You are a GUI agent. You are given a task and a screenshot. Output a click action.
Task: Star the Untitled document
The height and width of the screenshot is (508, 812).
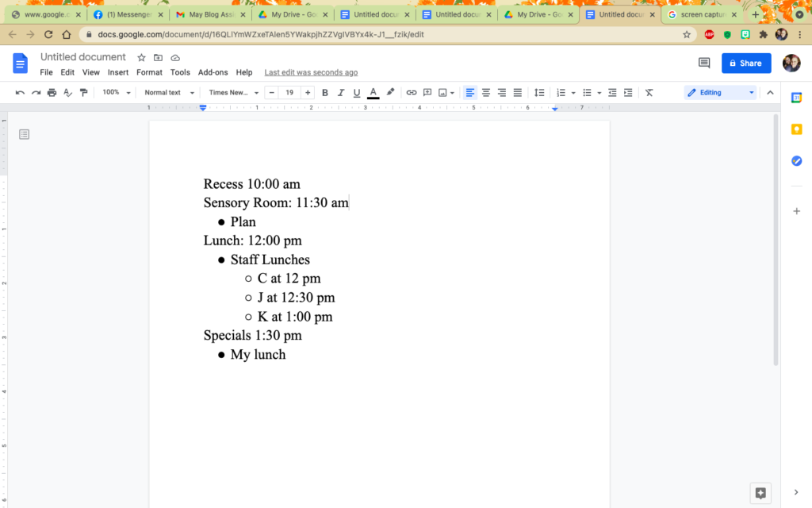140,56
